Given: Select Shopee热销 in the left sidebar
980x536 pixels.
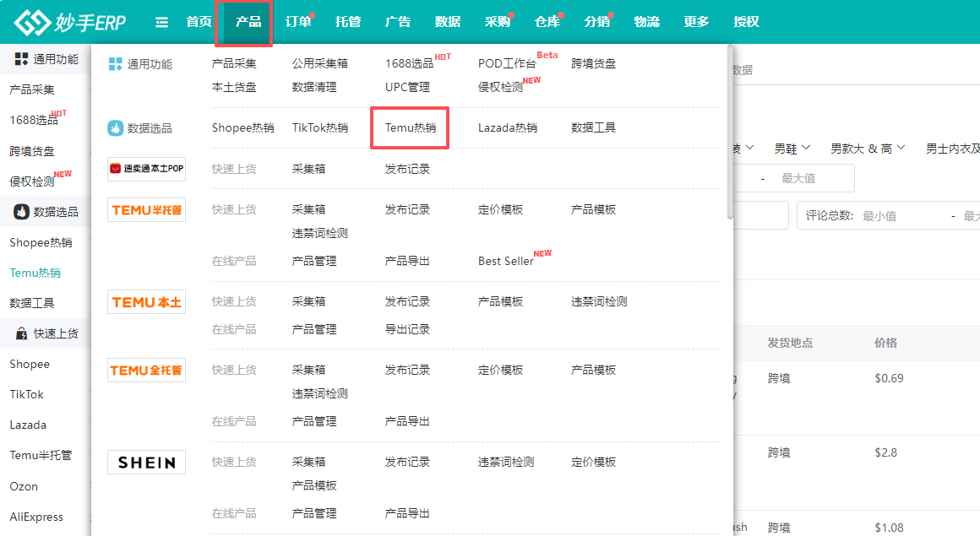Looking at the screenshot, I should pyautogui.click(x=41, y=242).
